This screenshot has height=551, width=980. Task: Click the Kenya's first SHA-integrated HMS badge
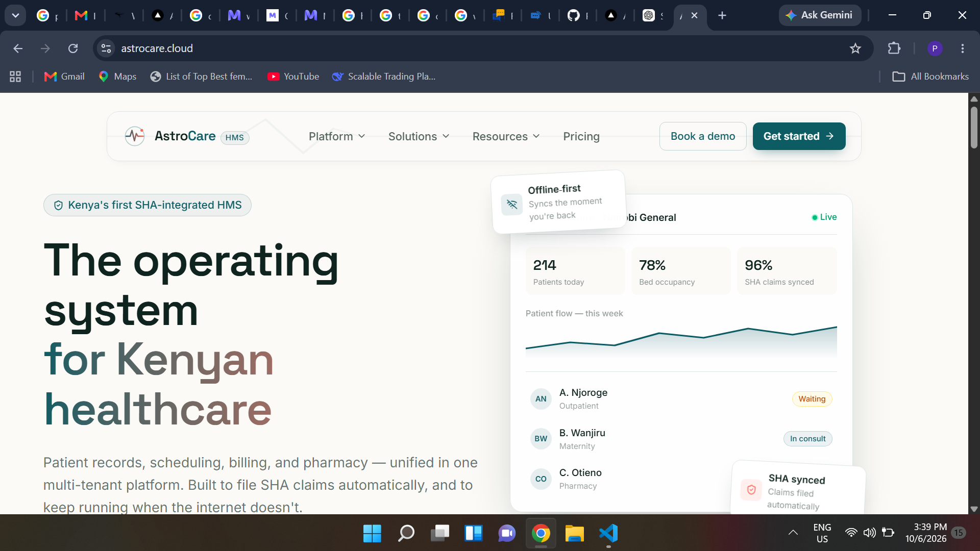tap(148, 205)
